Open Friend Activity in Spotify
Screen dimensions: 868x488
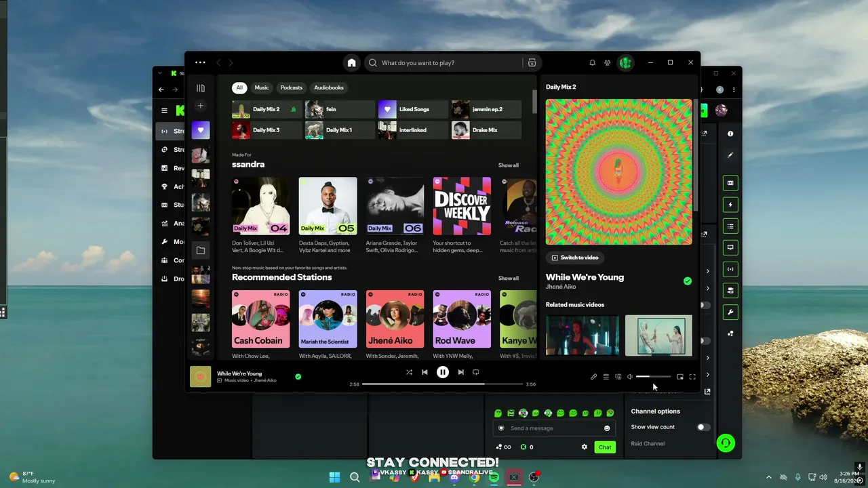coord(608,63)
